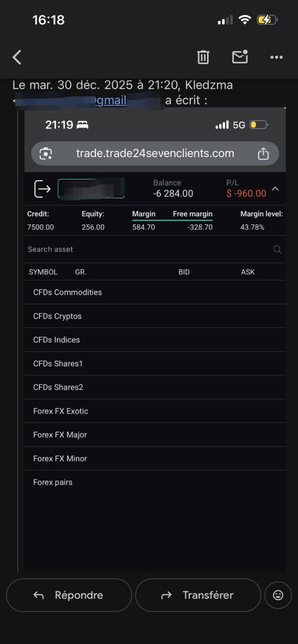Expand the CFDs Commodities group
This screenshot has height=644, width=298.
(x=68, y=292)
